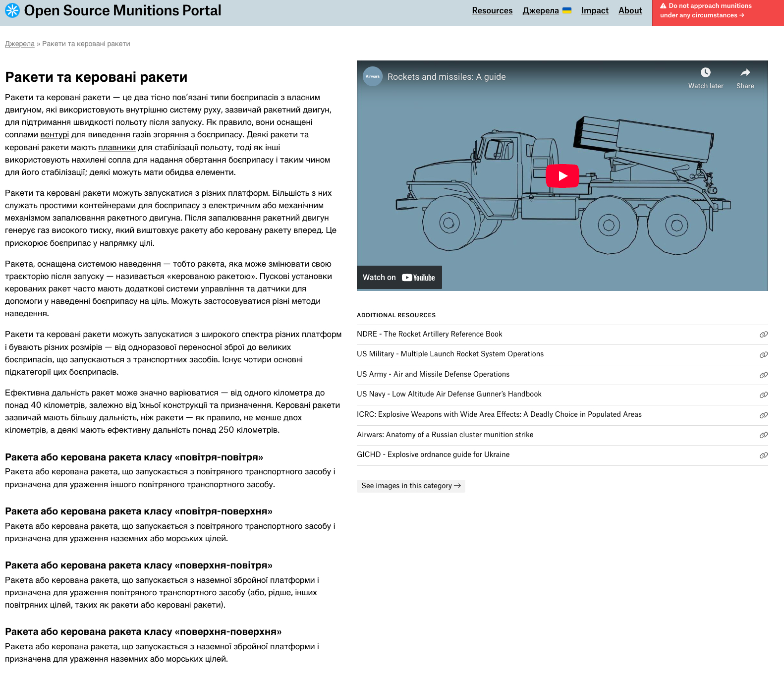Click See images in this category button

(x=411, y=486)
